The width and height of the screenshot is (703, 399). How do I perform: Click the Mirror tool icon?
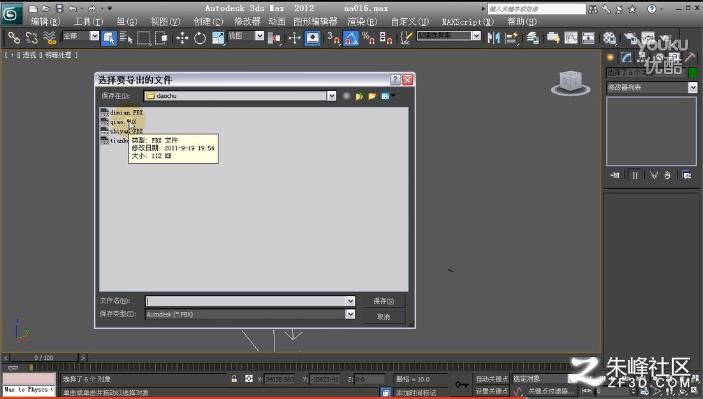[x=493, y=38]
